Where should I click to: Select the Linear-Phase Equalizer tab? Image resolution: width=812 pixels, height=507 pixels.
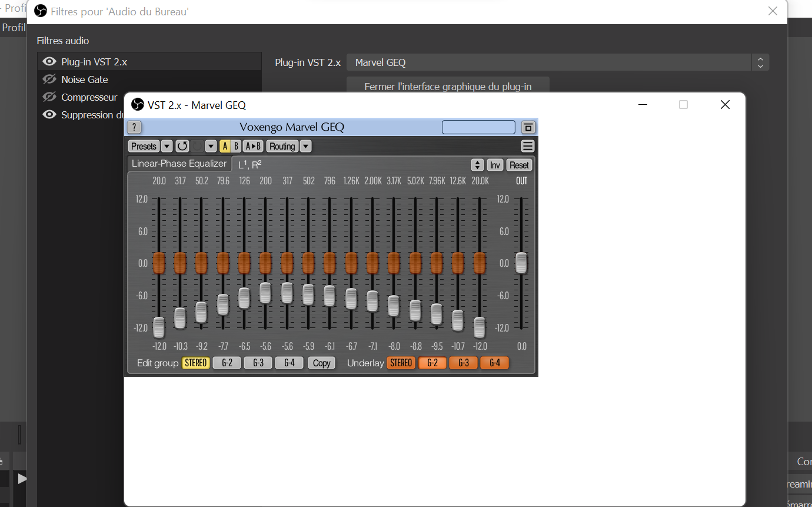click(179, 164)
